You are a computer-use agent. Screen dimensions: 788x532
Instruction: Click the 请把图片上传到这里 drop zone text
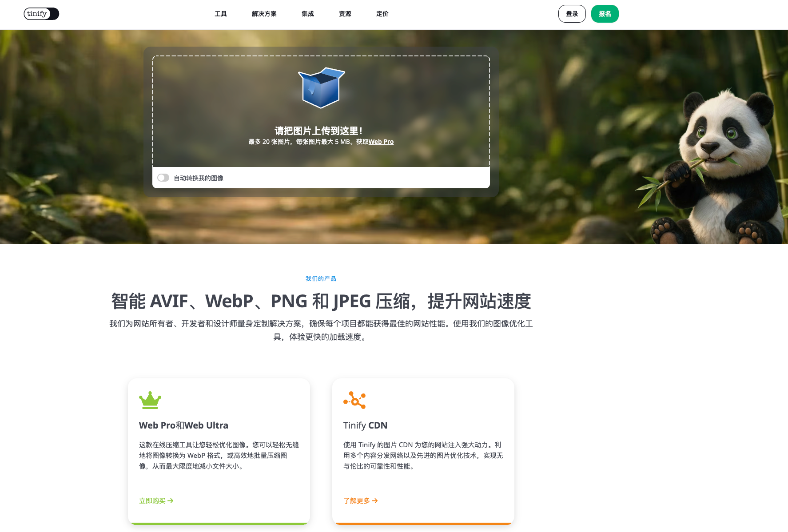tap(318, 131)
